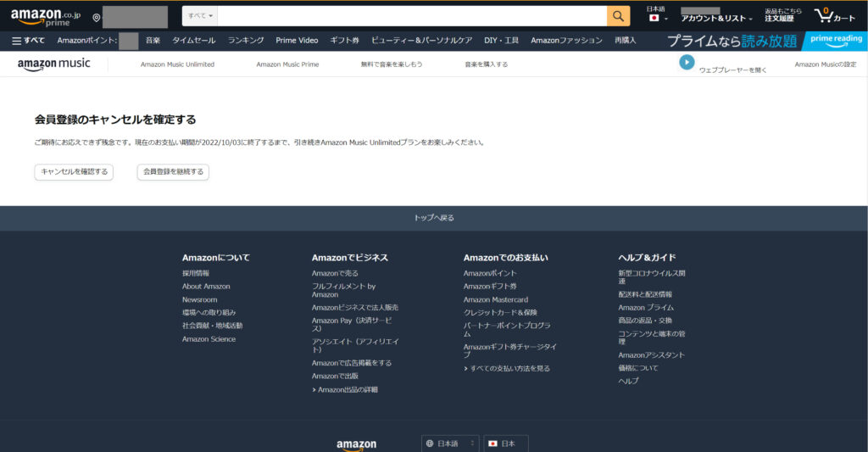This screenshot has width=868, height=452.
Task: Open footer Amazonポイント payment link
Action: 490,273
